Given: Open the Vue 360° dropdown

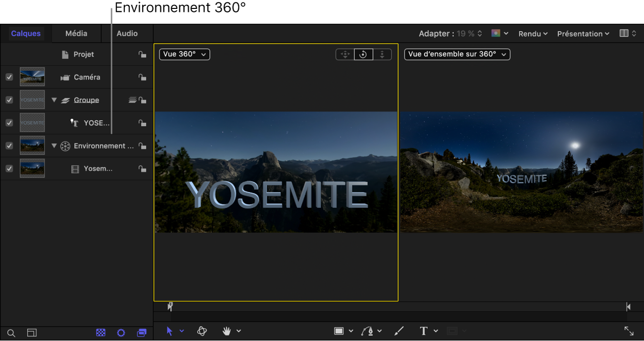Looking at the screenshot, I should click(184, 54).
